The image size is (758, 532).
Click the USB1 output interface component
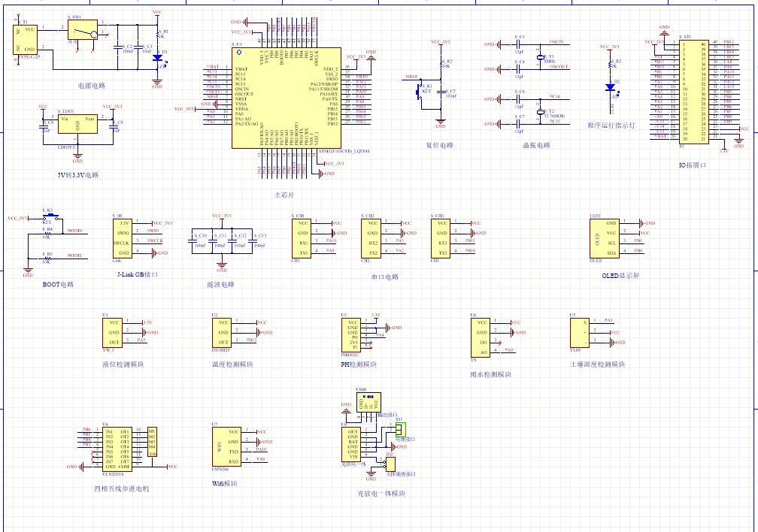pos(368,403)
